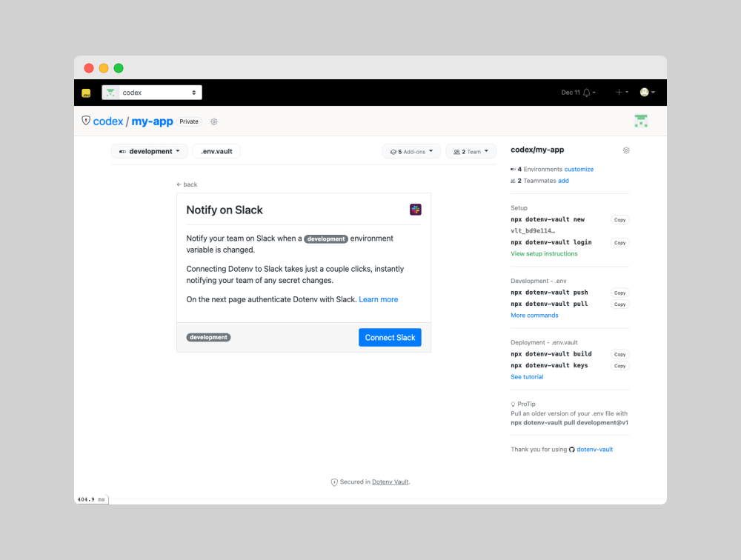Open the notifications bell menu
The height and width of the screenshot is (560, 741).
588,93
